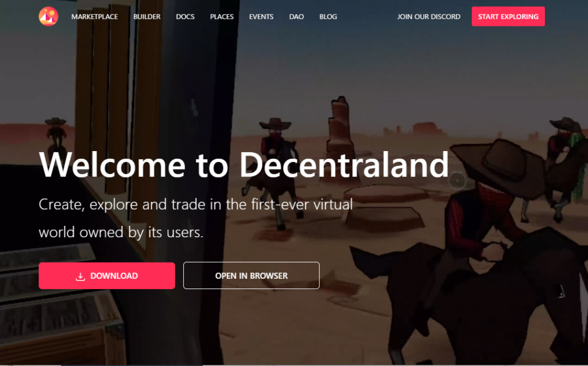Screen dimensions: 588x366
Task: Open the Events page
Action: coord(261,17)
